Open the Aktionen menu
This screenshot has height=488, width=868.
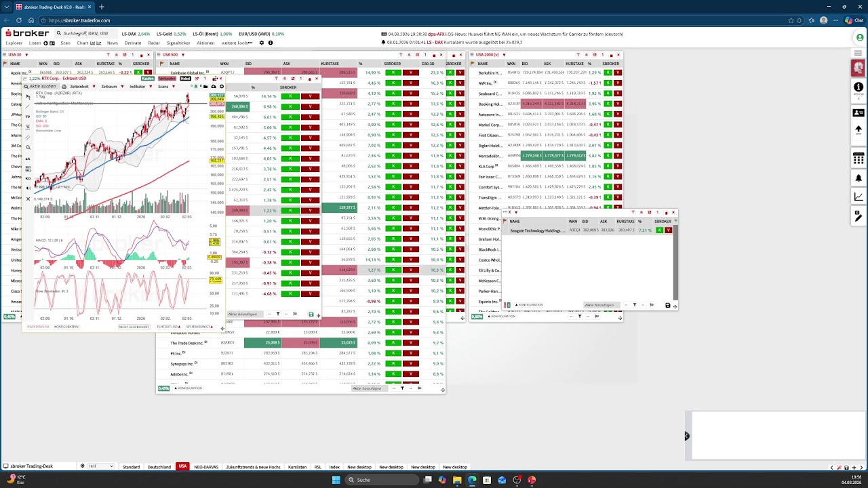205,43
